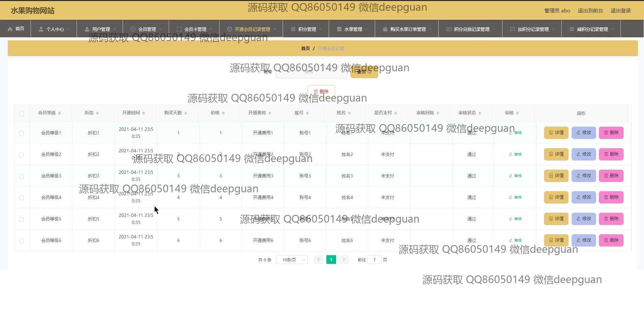Screen dimensions: 644x312
Task: Go to next page arrow in pagination
Action: coord(344,260)
